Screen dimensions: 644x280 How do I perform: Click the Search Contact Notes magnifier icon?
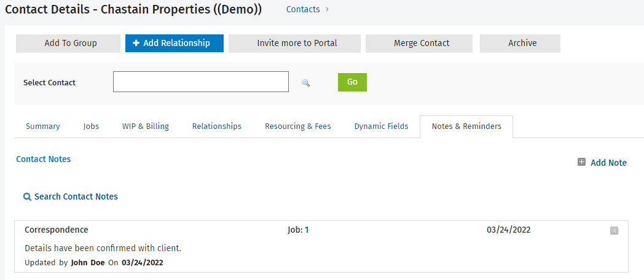click(27, 197)
